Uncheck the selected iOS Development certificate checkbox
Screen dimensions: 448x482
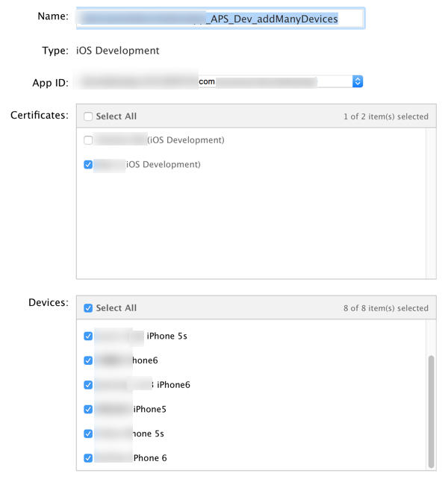click(89, 164)
